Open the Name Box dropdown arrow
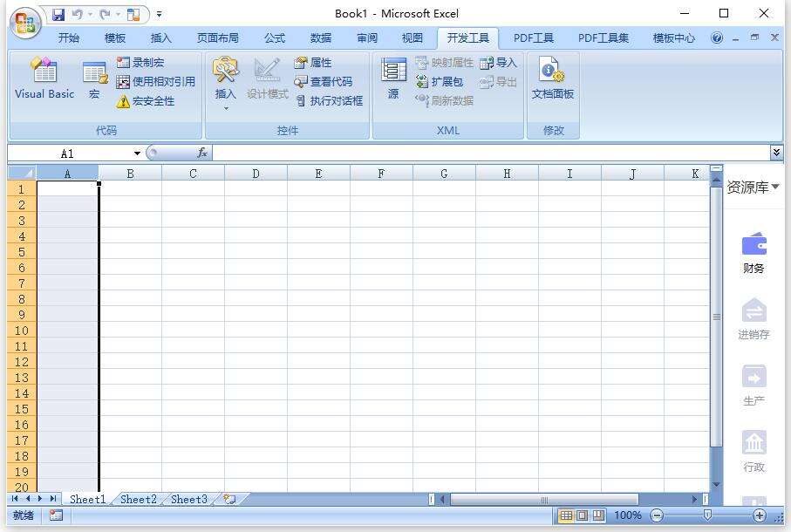Screen dimensions: 791x532 pyautogui.click(x=137, y=153)
